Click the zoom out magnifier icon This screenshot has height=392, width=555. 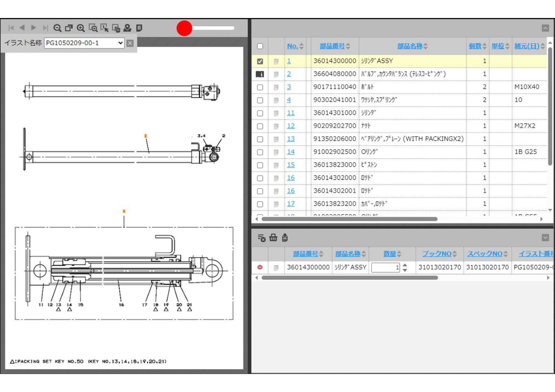(x=57, y=28)
